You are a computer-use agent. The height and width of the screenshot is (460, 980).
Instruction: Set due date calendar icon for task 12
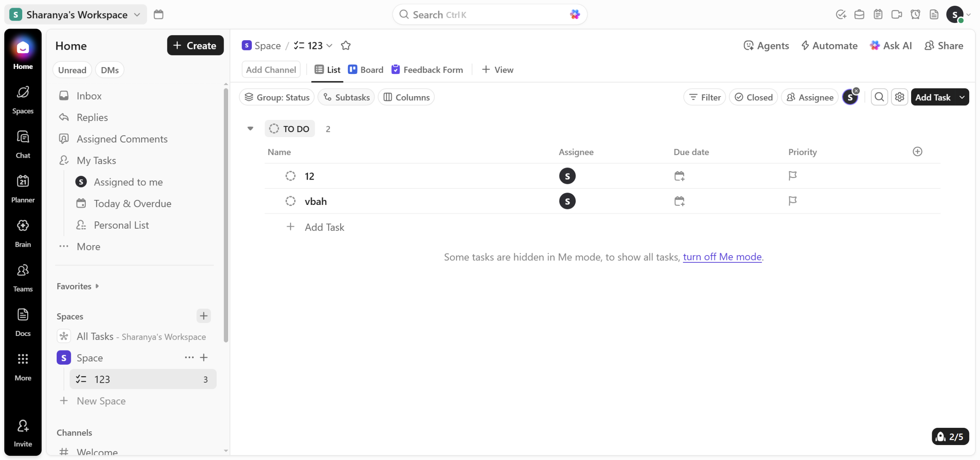pos(679,176)
